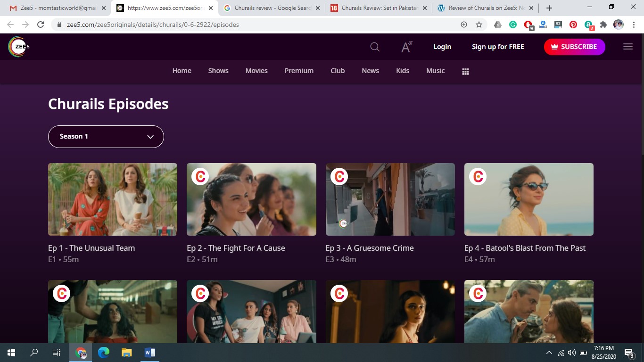Reload the current page

tap(41, 25)
